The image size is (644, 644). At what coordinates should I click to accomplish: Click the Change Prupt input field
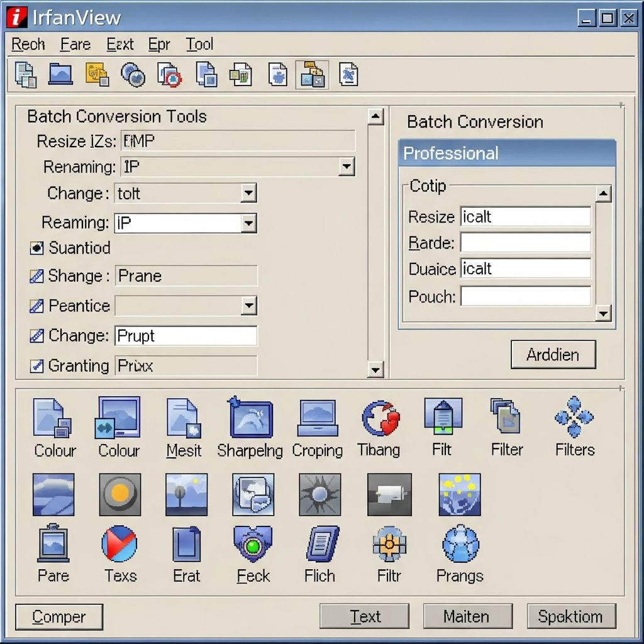point(186,336)
